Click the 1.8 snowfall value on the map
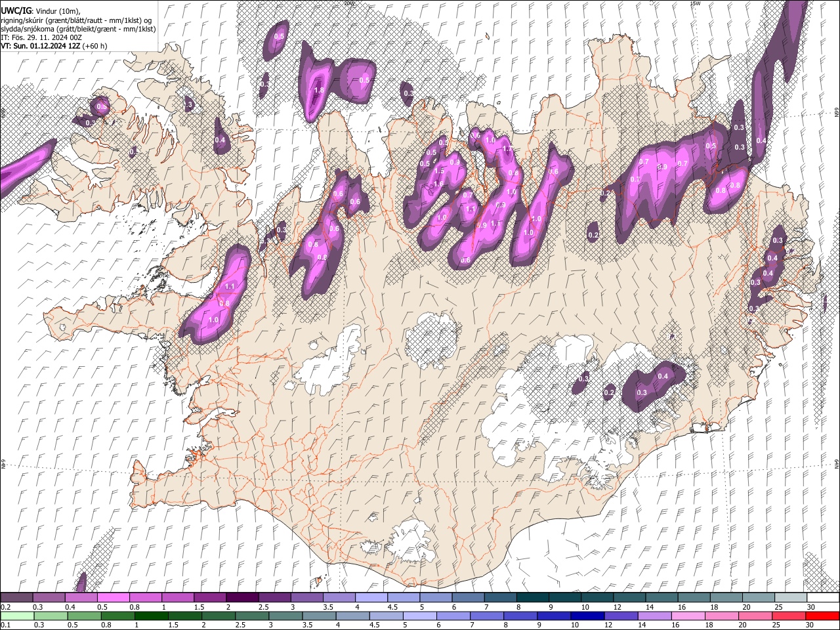 coord(320,90)
